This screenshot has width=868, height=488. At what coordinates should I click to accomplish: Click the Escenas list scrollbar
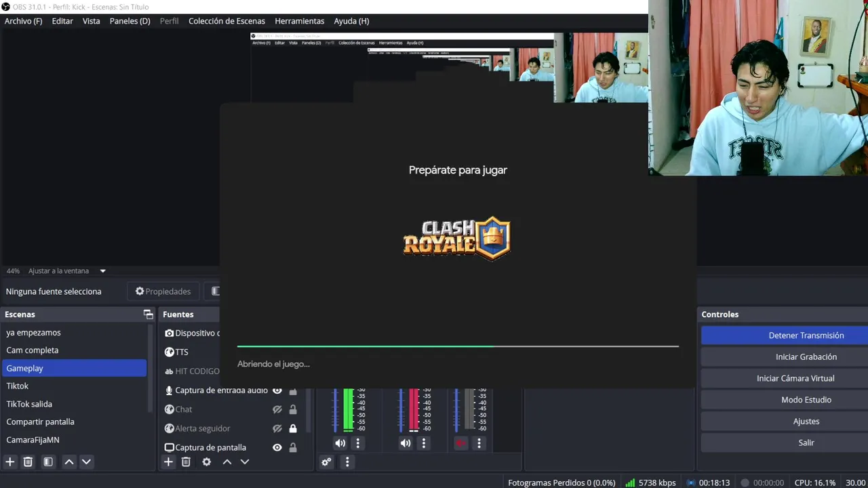click(x=151, y=368)
